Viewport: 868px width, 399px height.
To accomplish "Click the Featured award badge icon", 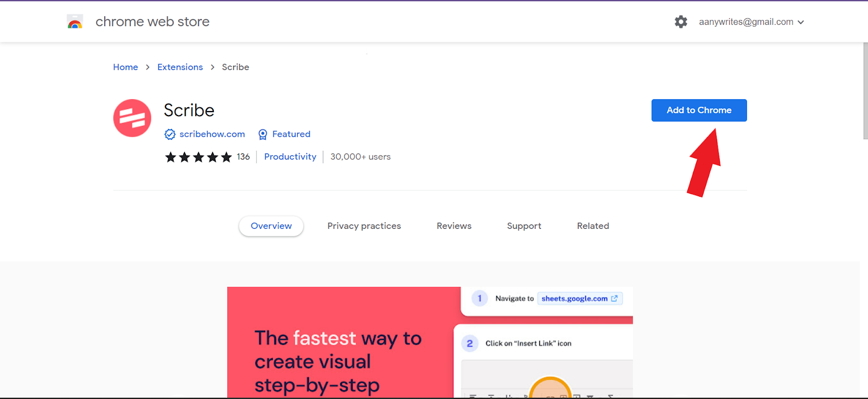I will 263,134.
